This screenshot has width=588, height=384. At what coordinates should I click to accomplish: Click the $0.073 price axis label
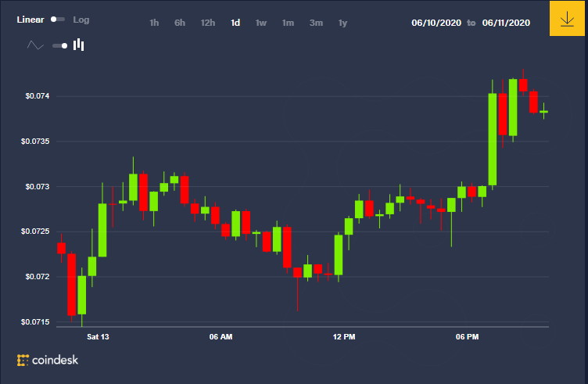tap(38, 186)
